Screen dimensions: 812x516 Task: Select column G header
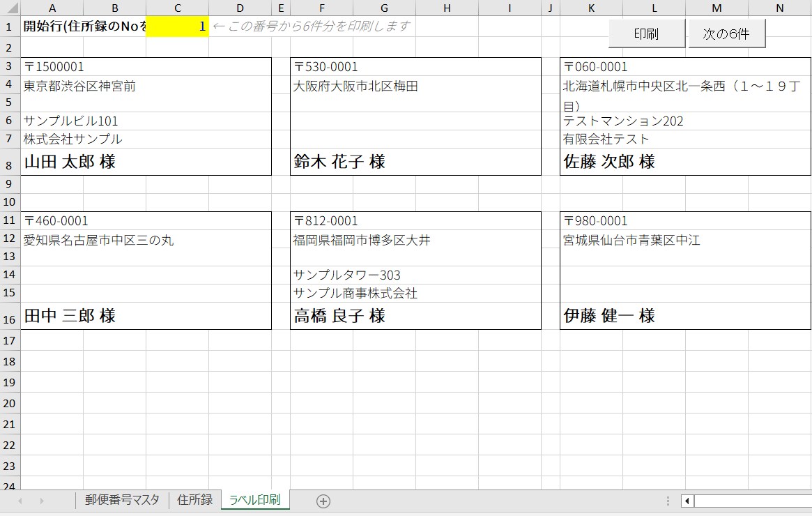(384, 8)
